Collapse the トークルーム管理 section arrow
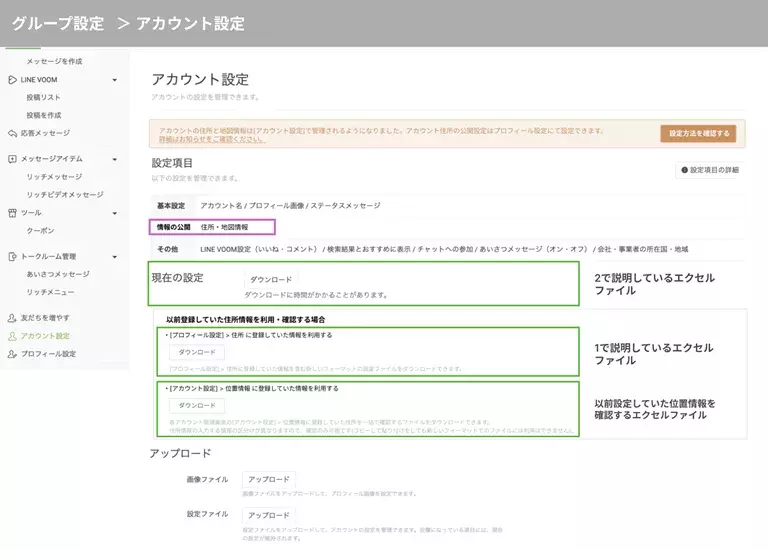Viewport: 768px width, 550px height. (x=115, y=257)
